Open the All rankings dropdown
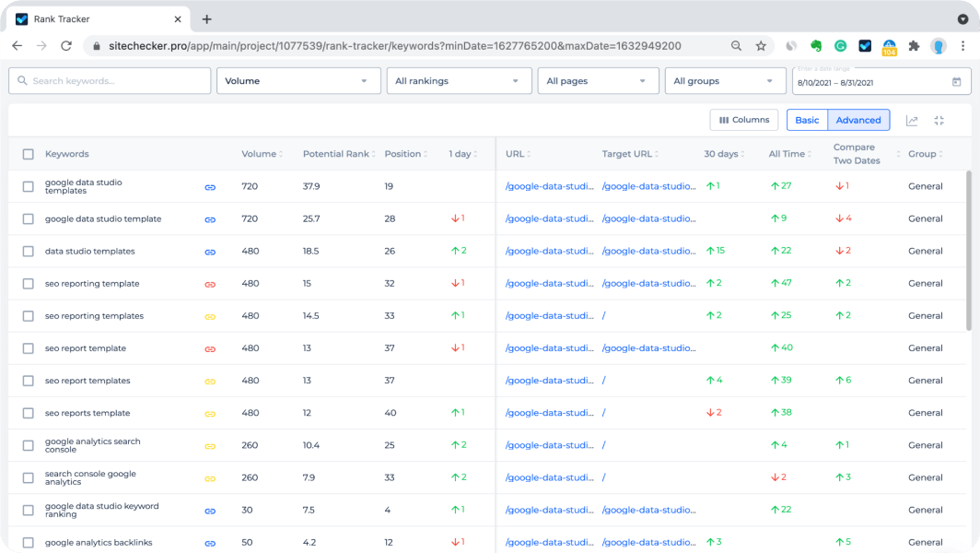The width and height of the screenshot is (980, 553). coord(460,81)
